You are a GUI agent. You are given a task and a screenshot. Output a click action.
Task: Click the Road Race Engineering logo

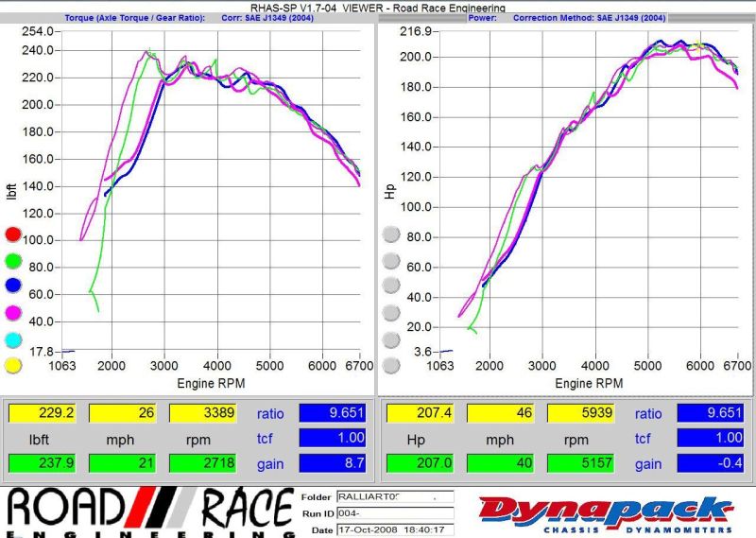point(149,512)
